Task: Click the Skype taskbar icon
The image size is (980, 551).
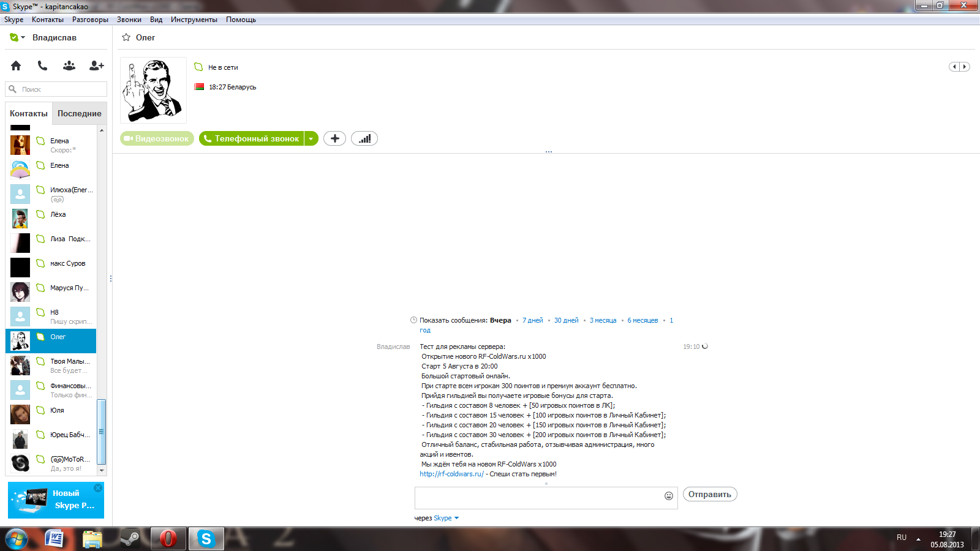Action: pyautogui.click(x=206, y=539)
